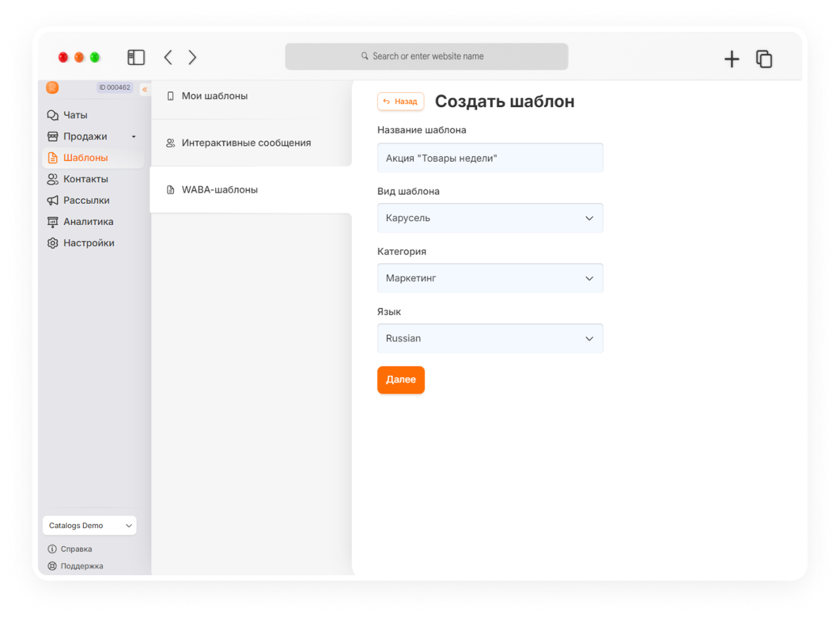
Task: Toggle the browser sidebar panel icon
Action: click(136, 57)
